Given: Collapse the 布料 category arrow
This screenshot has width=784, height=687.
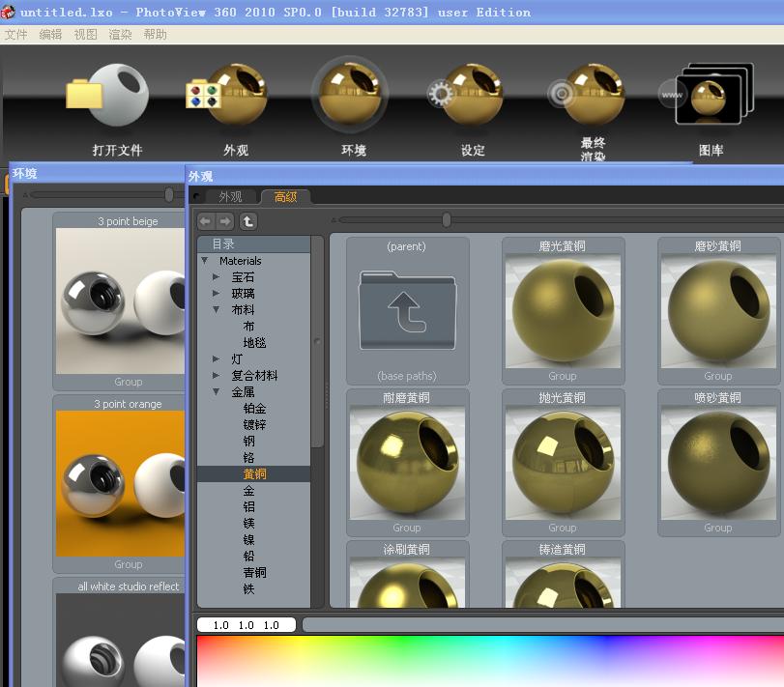Looking at the screenshot, I should click(x=216, y=310).
